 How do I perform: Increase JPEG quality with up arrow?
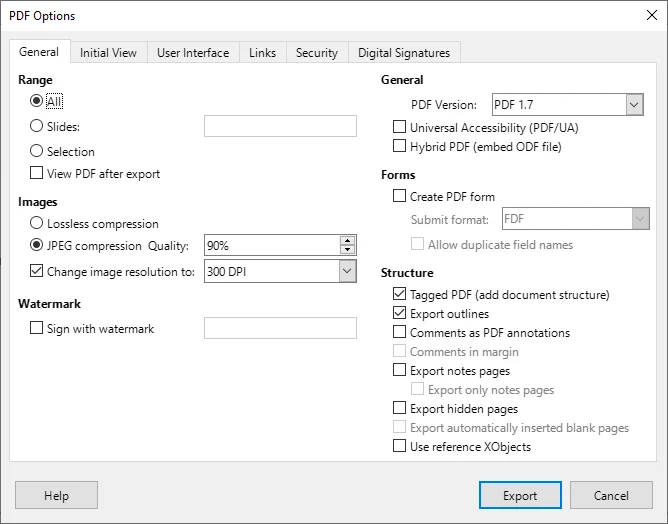pos(348,241)
